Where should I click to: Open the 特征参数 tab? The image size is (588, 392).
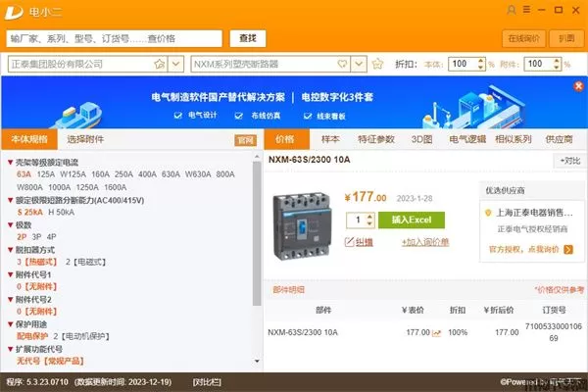click(x=376, y=139)
